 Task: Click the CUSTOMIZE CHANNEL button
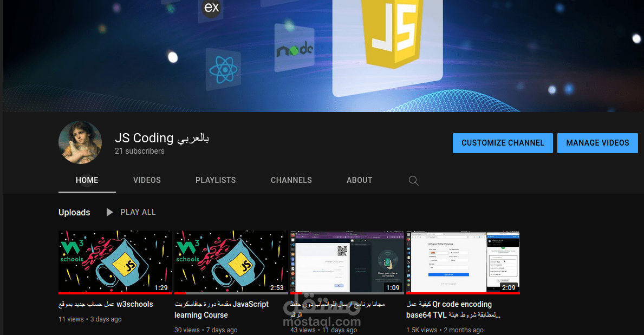(503, 143)
